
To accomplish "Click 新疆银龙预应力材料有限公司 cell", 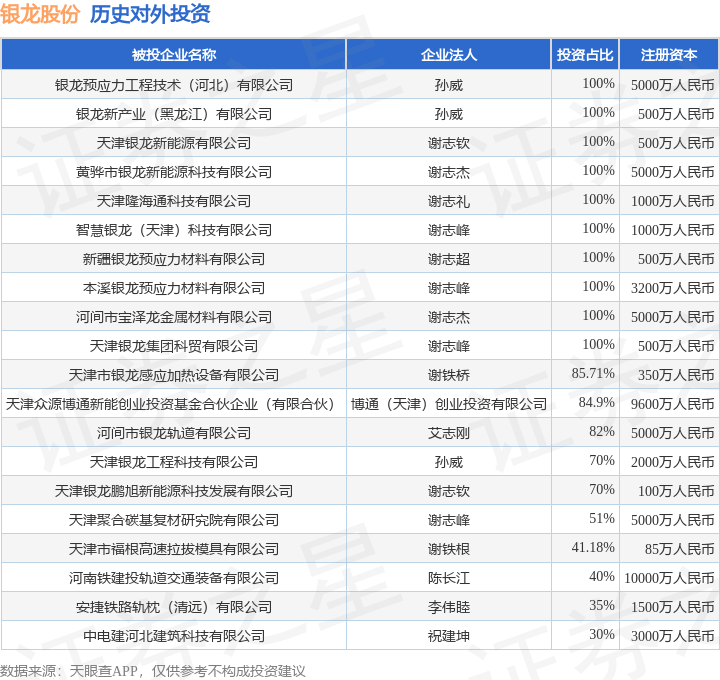I will coord(174,259).
